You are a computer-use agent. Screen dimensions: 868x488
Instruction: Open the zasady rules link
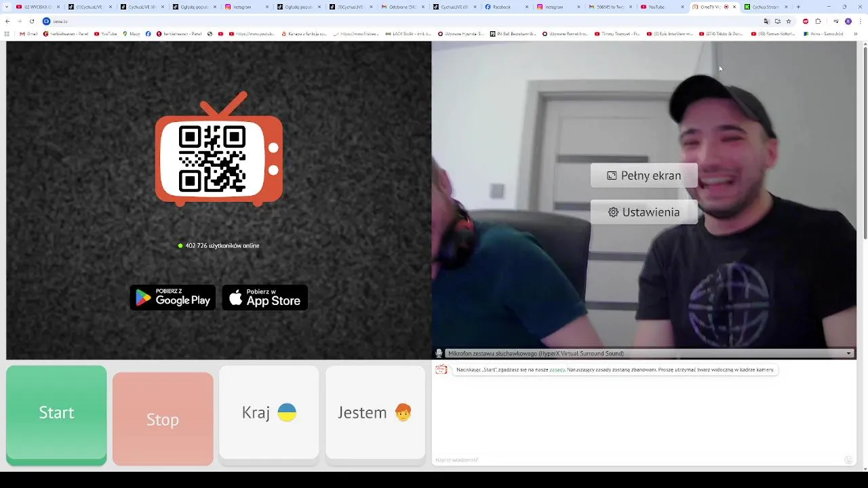point(557,370)
